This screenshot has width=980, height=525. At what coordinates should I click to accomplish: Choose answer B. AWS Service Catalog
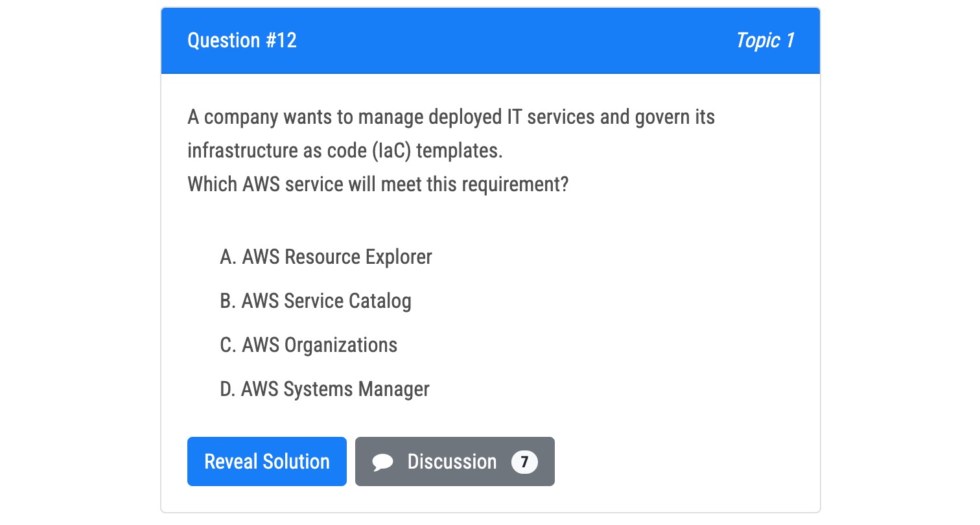coord(316,301)
